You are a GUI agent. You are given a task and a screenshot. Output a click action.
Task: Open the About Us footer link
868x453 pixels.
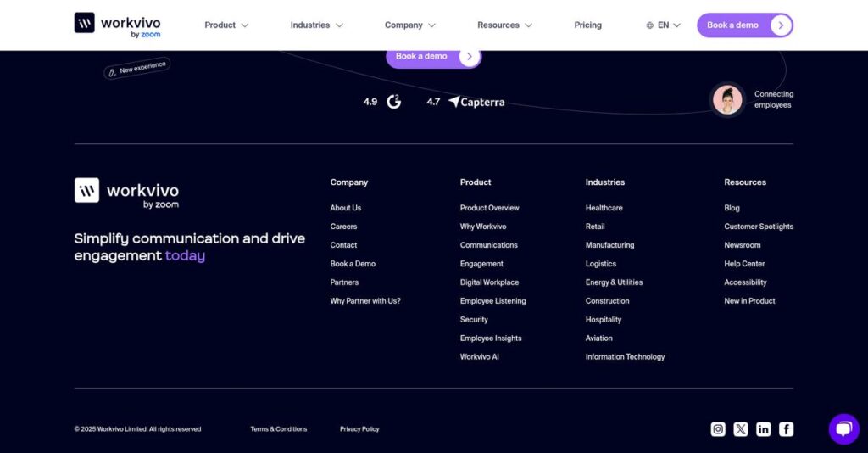346,208
